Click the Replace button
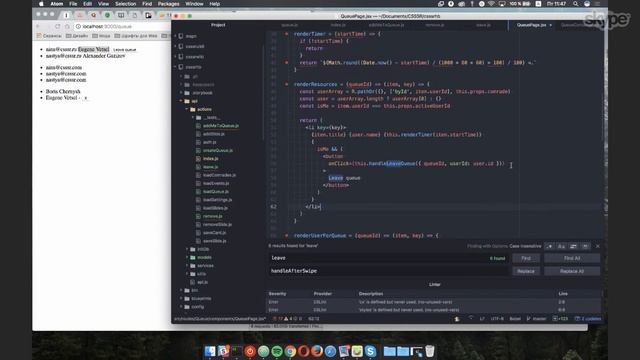This screenshot has height=360, width=640. click(526, 271)
